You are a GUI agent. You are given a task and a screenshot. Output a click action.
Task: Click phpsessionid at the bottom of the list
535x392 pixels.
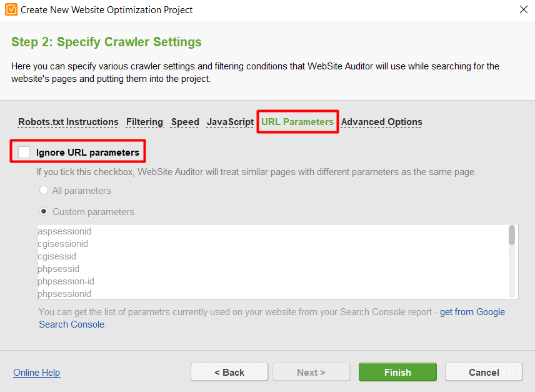pos(64,294)
